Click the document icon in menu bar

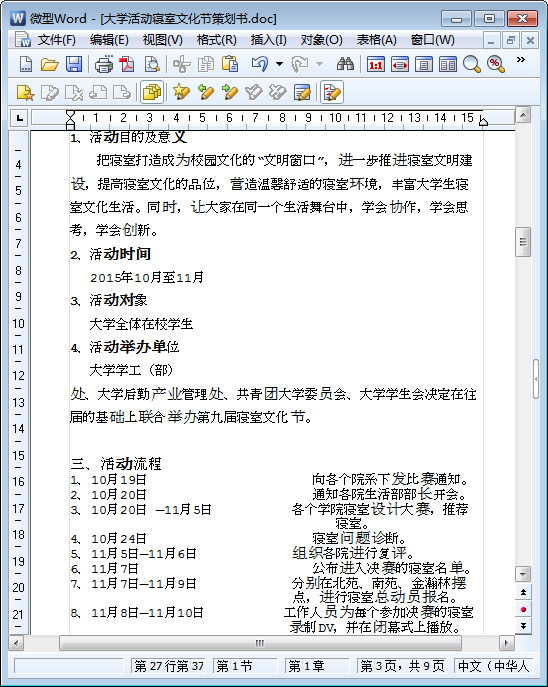(22, 40)
